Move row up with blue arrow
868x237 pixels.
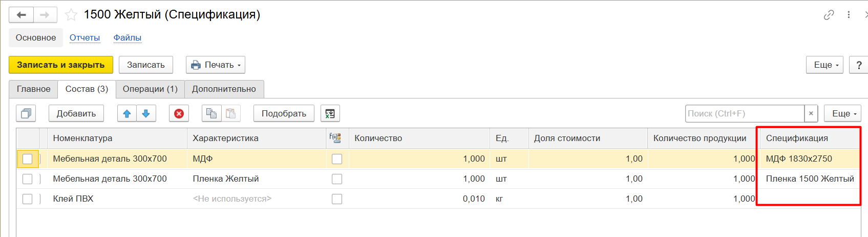(127, 113)
